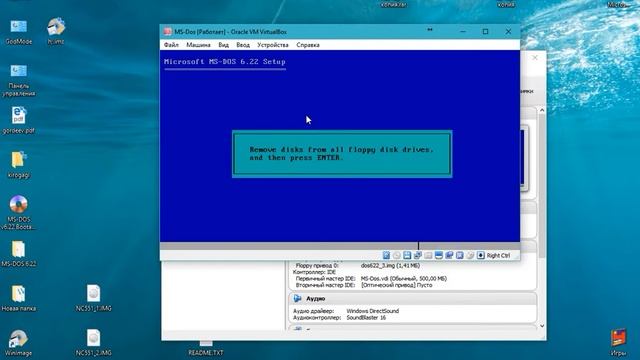Click the VM preview thumbnail in Manager window

pos(524,158)
